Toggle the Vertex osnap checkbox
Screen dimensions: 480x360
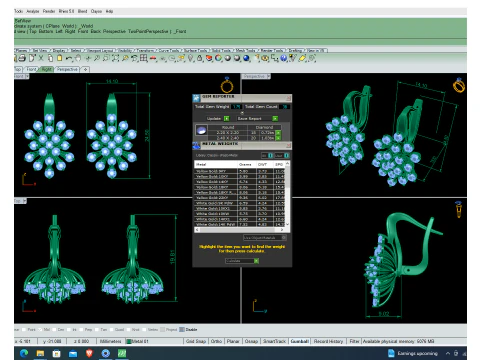pos(144,330)
